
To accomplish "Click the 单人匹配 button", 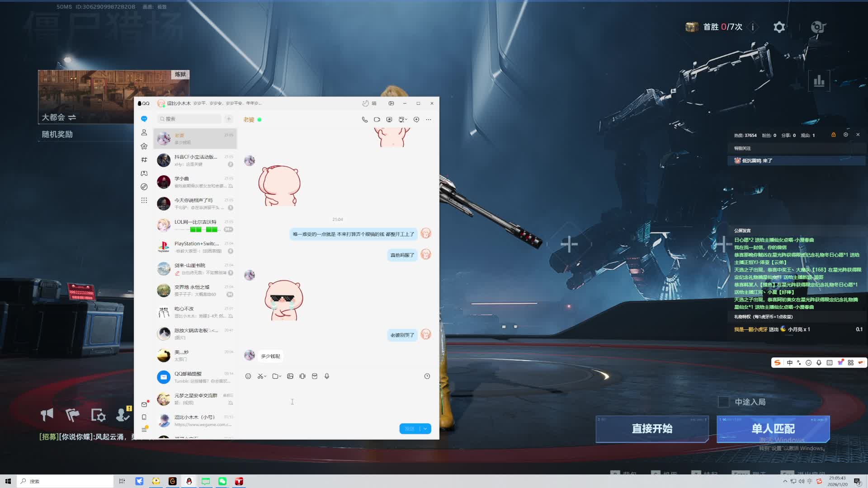I will (773, 428).
